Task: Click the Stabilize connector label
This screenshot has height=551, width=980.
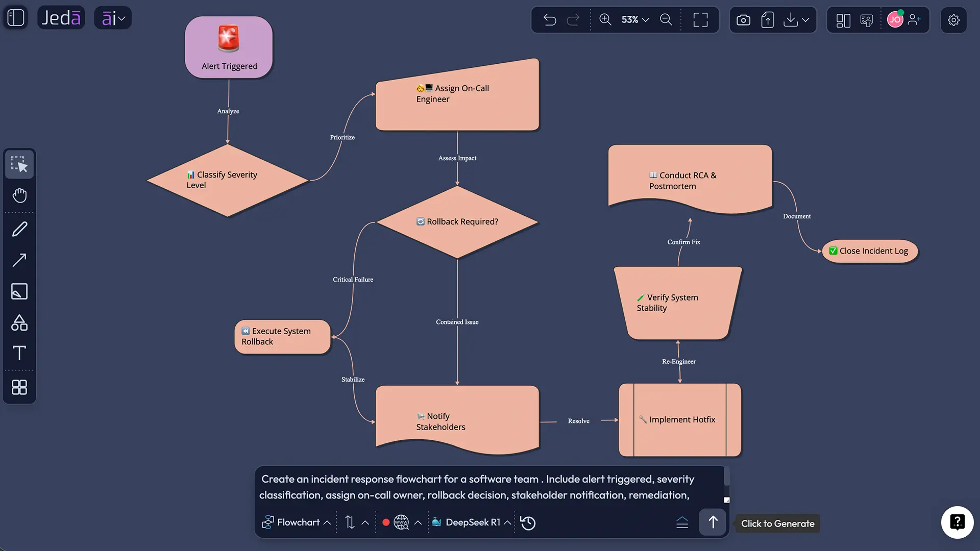Action: coord(353,380)
